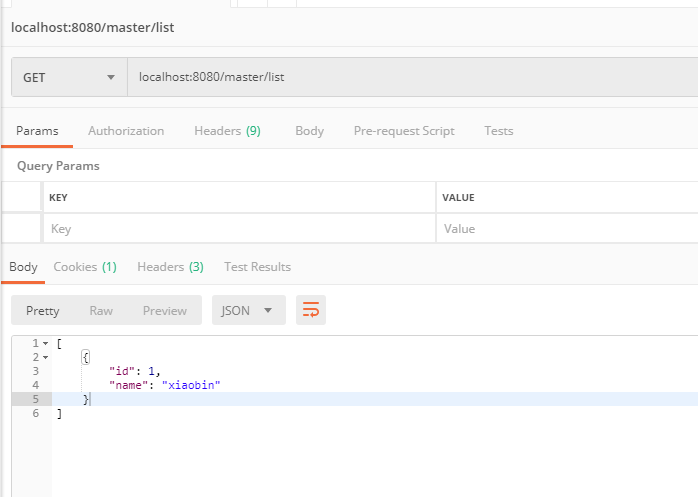
Task: Open the Tests tab
Action: [498, 131]
